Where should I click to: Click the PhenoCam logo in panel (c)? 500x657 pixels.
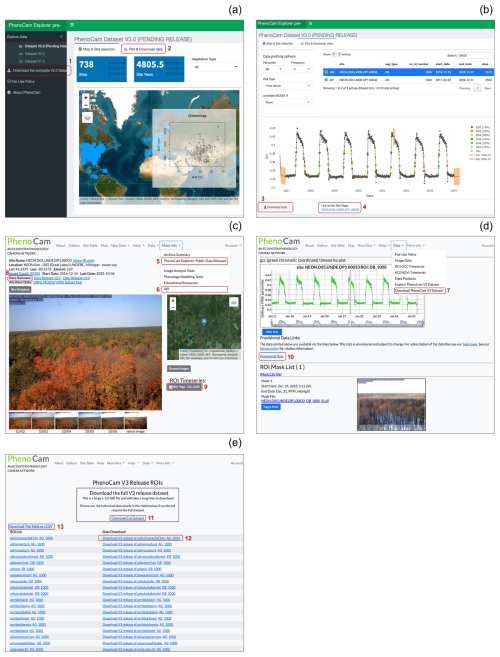pos(29,242)
